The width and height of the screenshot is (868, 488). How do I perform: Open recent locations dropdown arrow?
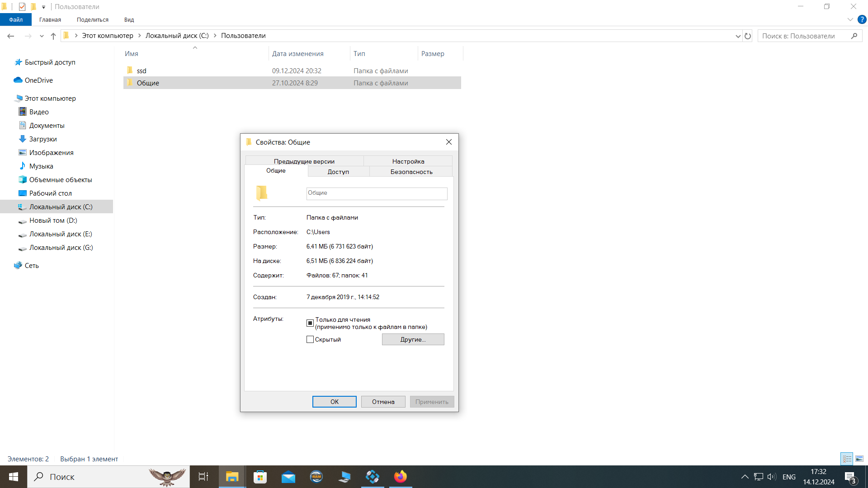click(x=42, y=36)
